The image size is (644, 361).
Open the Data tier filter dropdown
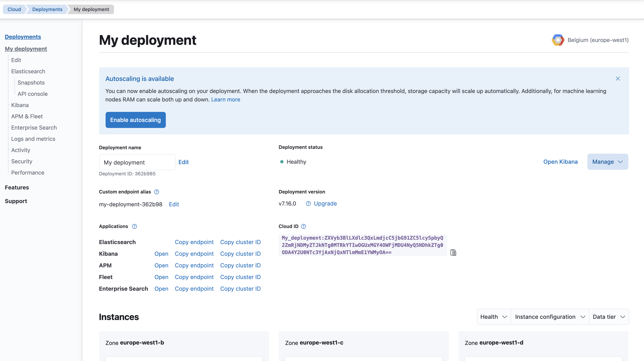(609, 317)
